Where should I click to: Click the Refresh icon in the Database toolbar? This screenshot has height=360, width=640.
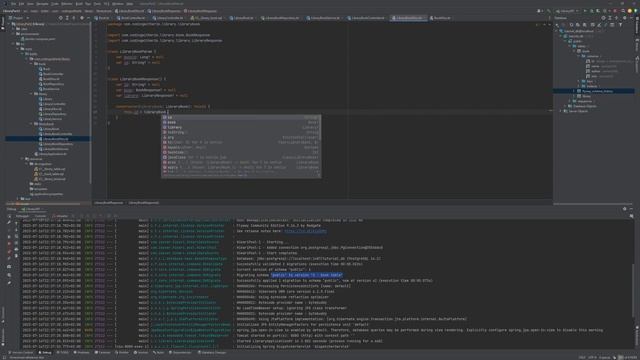pyautogui.click(x=571, y=25)
